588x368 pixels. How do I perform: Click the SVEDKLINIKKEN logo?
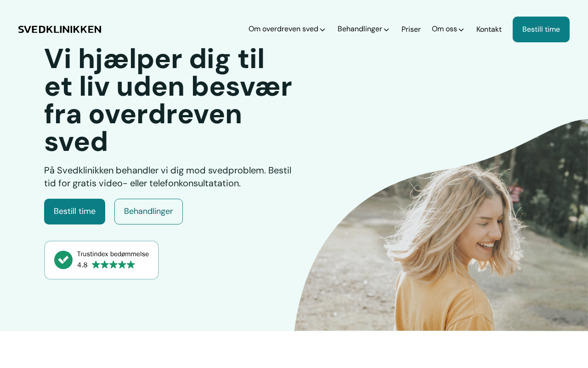tap(60, 29)
